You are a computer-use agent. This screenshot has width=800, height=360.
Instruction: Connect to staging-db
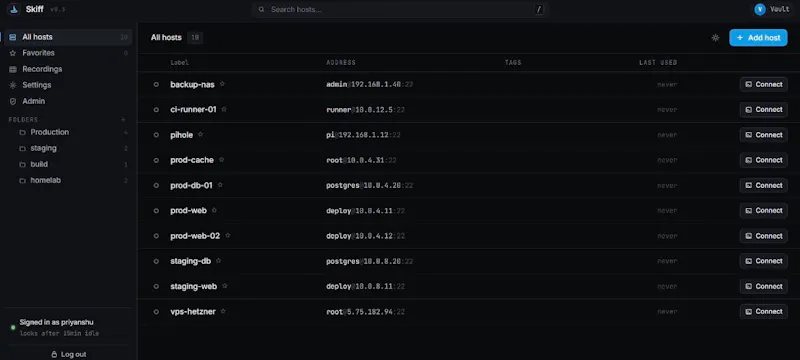(x=764, y=261)
